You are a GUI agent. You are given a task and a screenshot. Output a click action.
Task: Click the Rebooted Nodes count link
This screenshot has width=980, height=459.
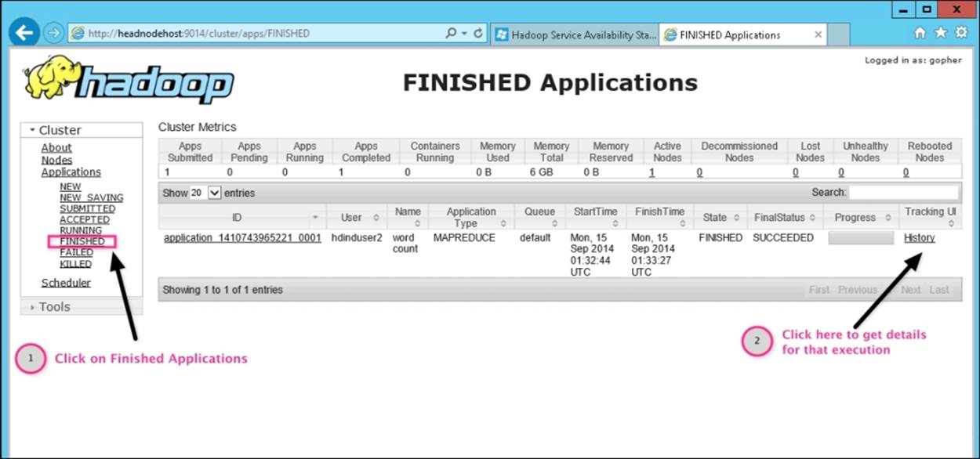click(x=906, y=172)
